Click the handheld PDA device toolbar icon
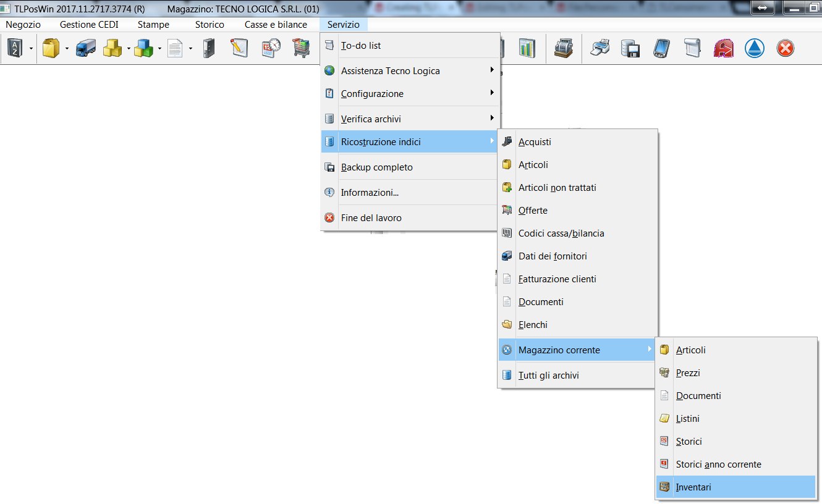The image size is (822, 504). (661, 49)
